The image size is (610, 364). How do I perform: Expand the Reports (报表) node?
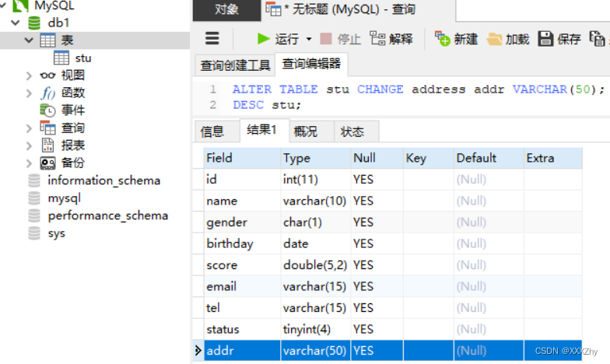coord(29,145)
